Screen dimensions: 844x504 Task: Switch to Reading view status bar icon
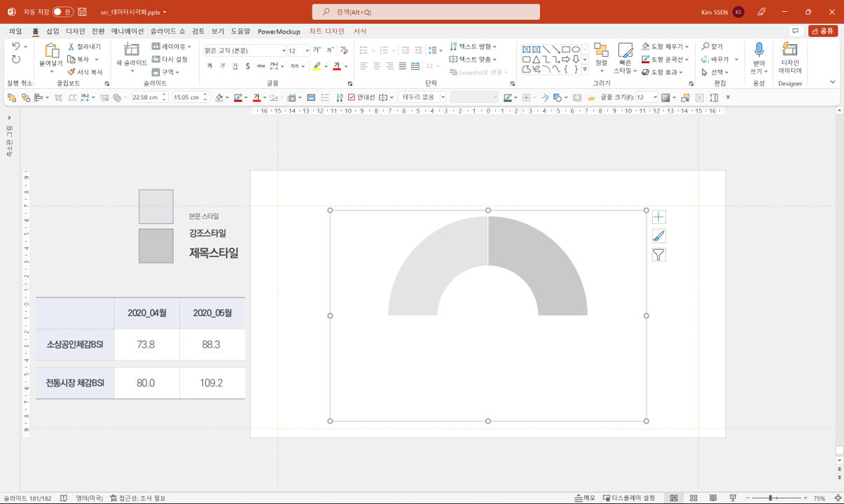(713, 498)
